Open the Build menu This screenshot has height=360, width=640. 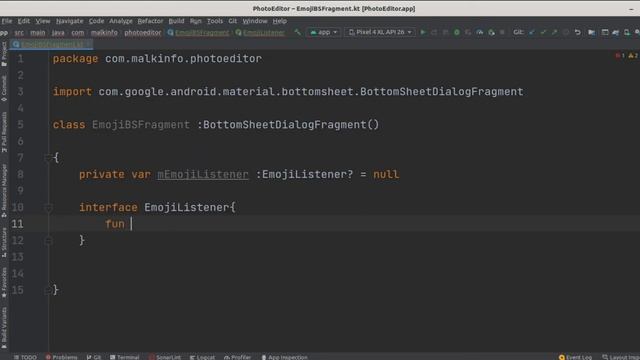(176, 21)
